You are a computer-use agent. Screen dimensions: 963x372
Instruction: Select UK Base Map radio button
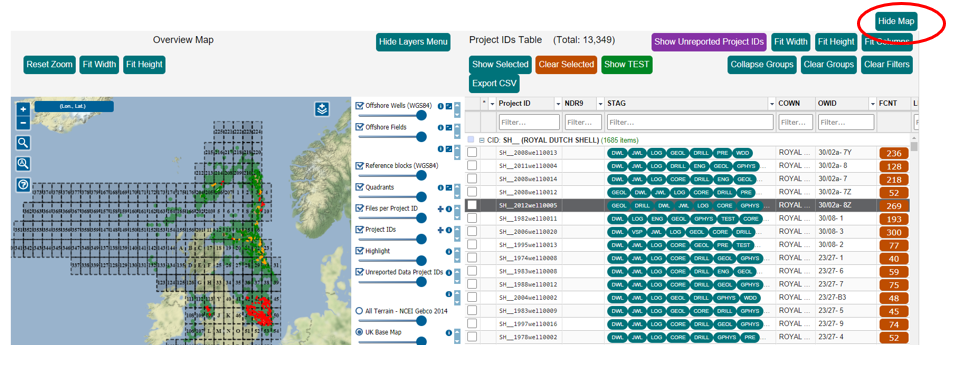click(x=360, y=332)
